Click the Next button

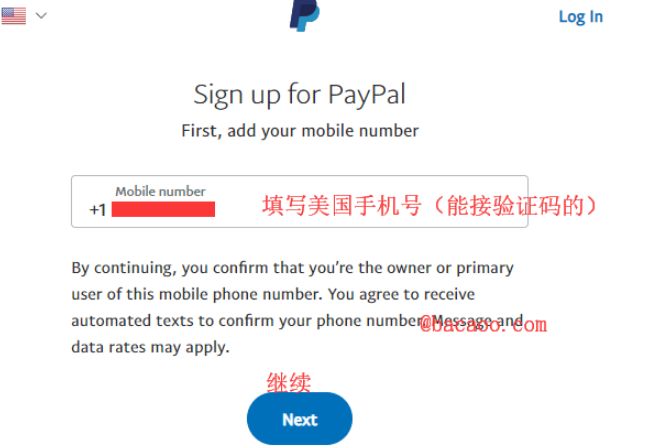pos(299,419)
